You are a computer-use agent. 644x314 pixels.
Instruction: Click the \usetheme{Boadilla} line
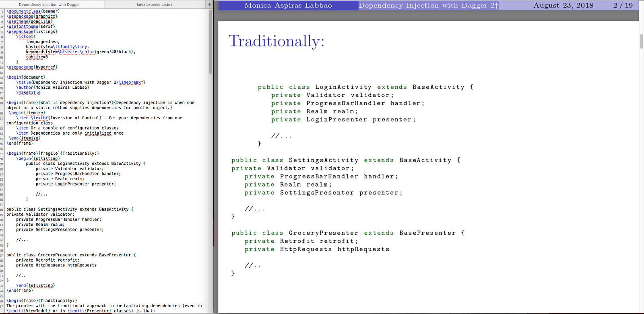[29, 21]
